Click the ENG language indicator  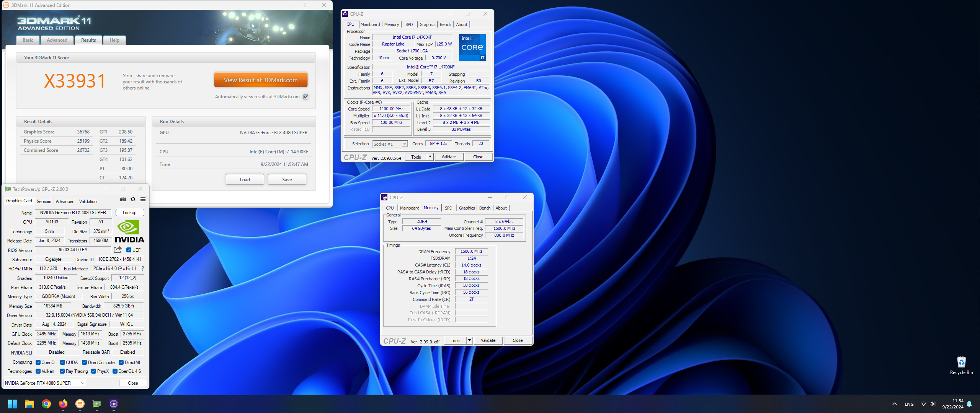909,404
